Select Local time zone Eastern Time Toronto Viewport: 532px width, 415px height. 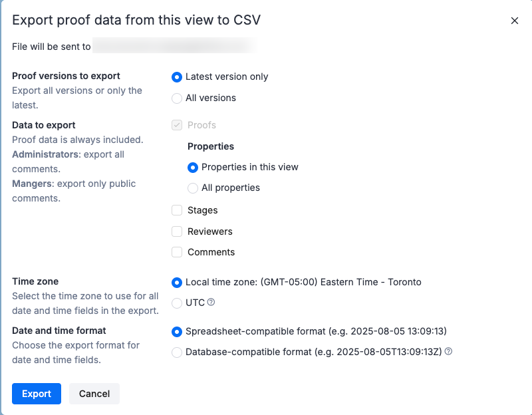tap(177, 282)
